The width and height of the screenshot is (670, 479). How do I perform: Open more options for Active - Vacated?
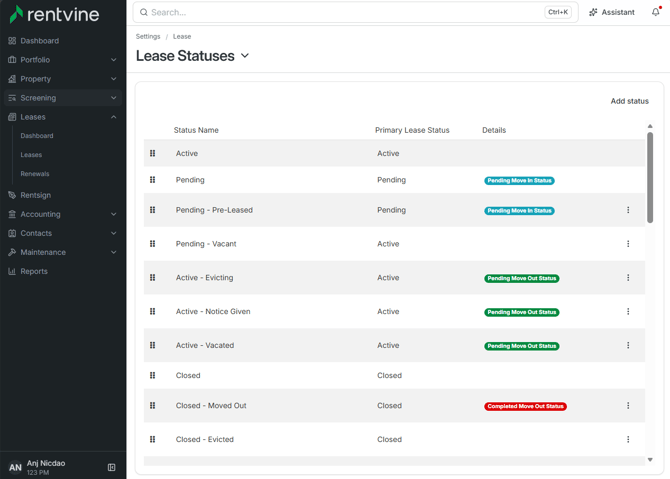pyautogui.click(x=628, y=345)
